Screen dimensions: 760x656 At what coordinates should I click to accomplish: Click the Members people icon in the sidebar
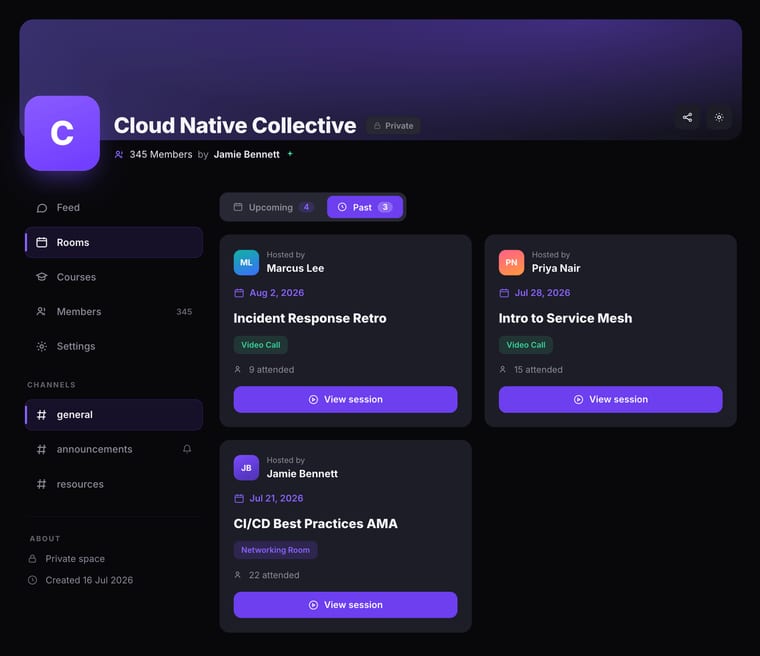[42, 311]
